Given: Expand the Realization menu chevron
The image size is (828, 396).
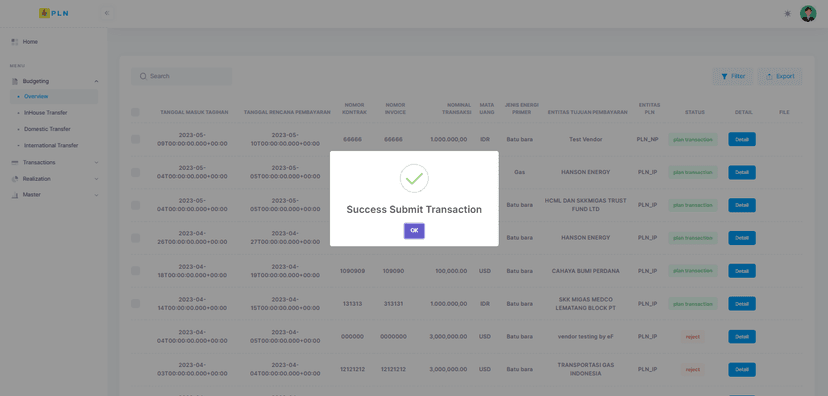Looking at the screenshot, I should point(96,179).
